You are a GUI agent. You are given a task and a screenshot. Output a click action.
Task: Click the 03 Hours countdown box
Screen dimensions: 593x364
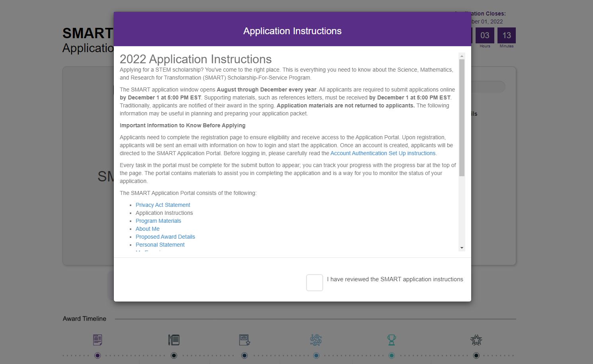(485, 35)
